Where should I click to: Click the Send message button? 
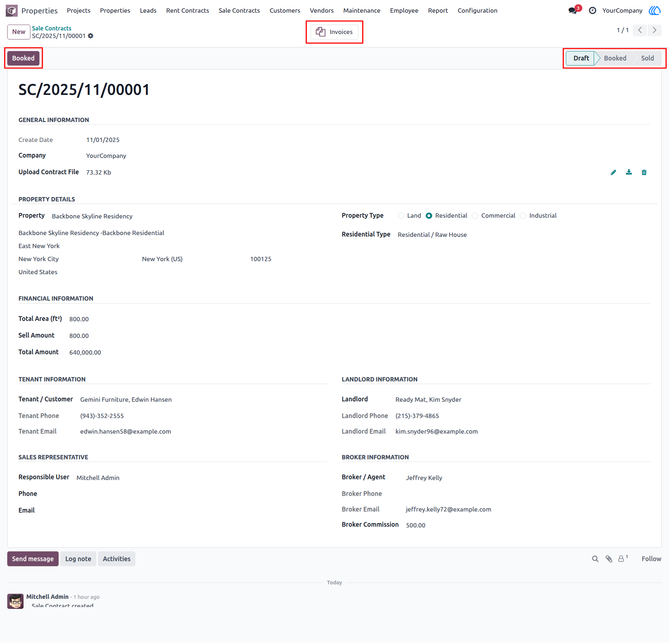33,559
